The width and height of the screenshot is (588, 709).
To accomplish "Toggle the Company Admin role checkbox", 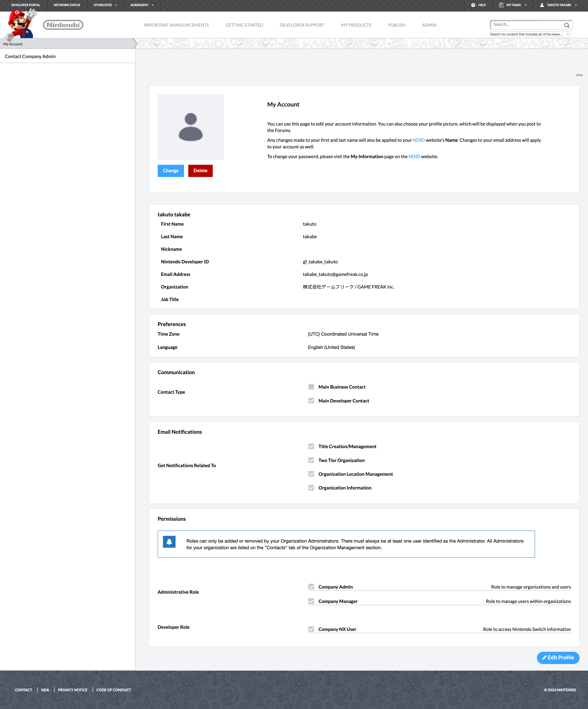I will (311, 587).
